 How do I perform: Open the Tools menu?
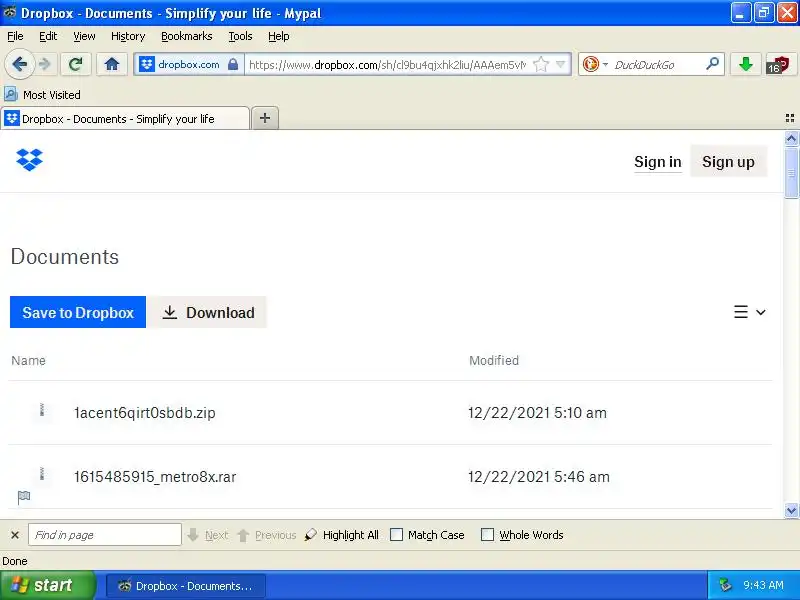(240, 36)
